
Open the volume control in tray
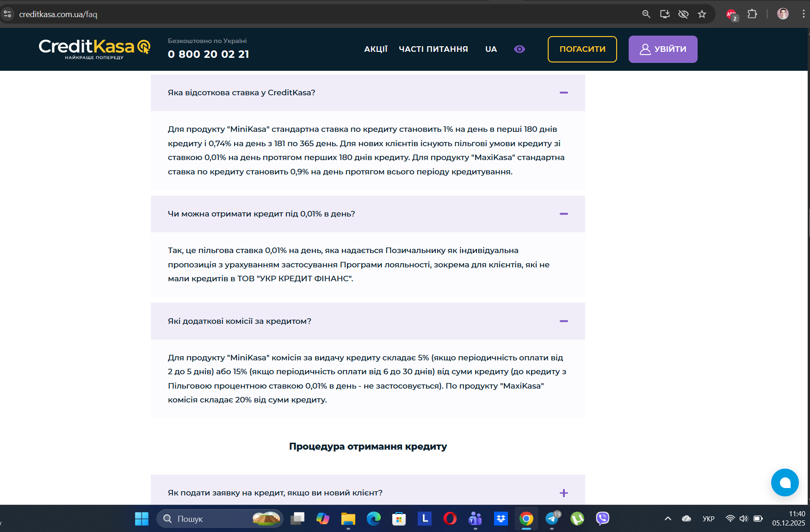pyautogui.click(x=743, y=519)
